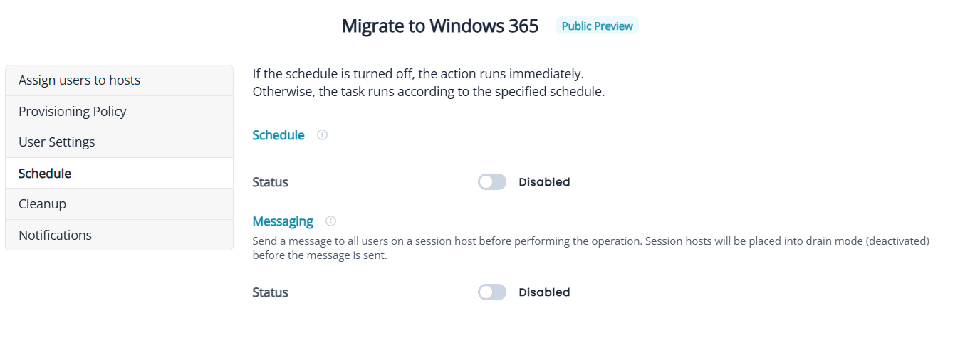Click the Public Preview badge

(597, 26)
